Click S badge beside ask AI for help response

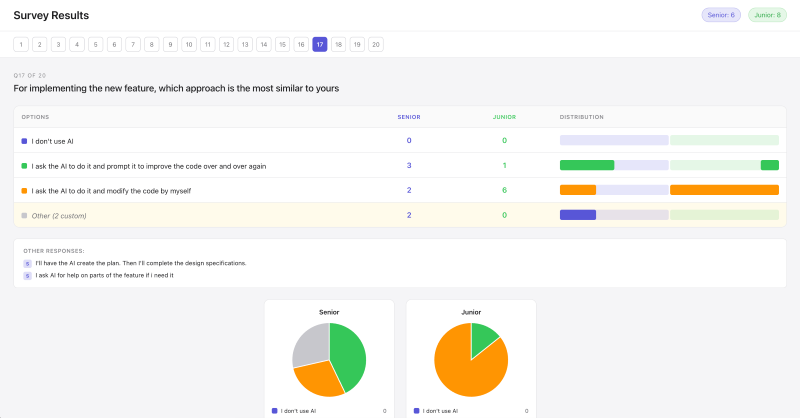click(x=27, y=275)
